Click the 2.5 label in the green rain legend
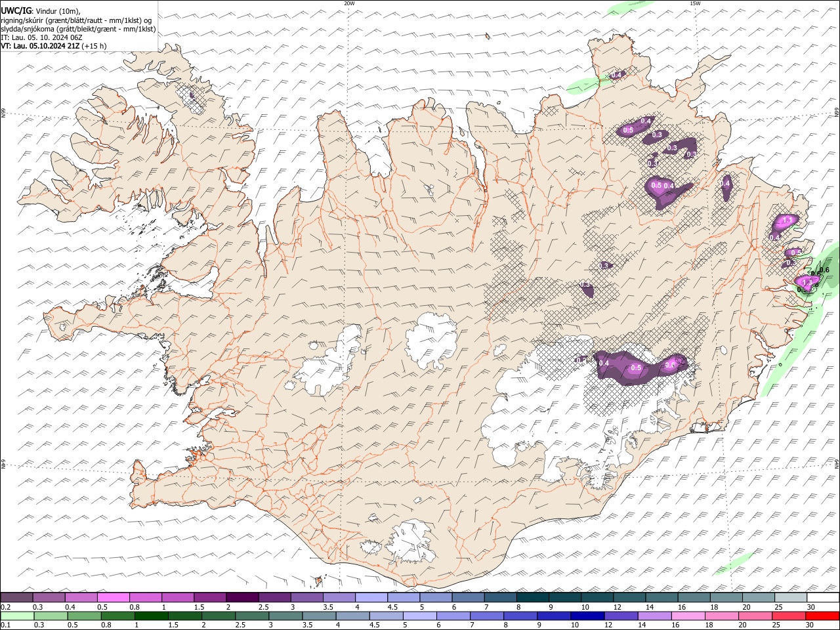840x630 pixels. tap(240, 625)
